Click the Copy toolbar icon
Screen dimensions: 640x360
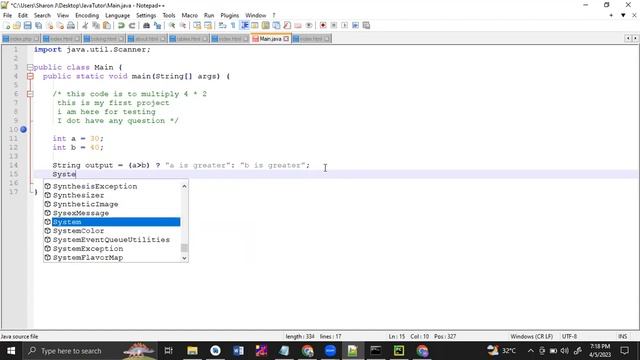click(x=96, y=25)
